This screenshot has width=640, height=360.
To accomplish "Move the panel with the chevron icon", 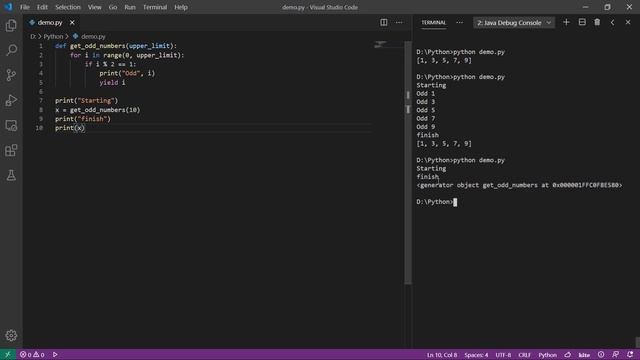I will [612, 22].
